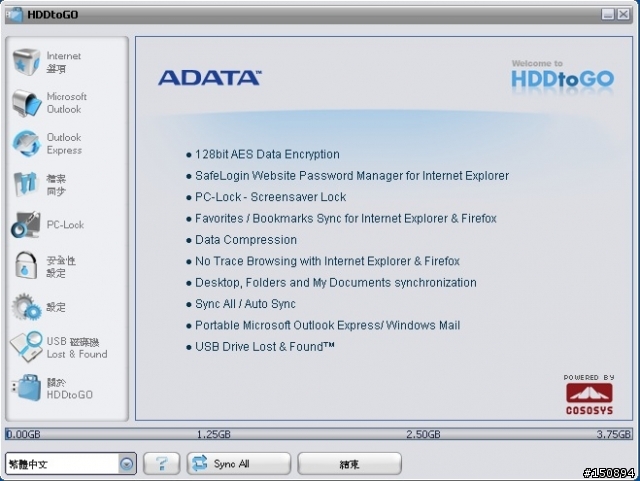Select the Outlook Express menu label
Image resolution: width=640 pixels, height=481 pixels.
64,144
